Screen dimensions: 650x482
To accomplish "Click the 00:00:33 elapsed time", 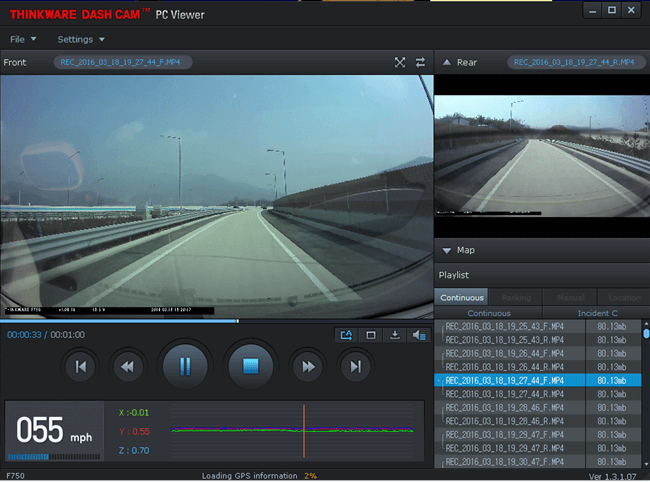I will (x=24, y=335).
